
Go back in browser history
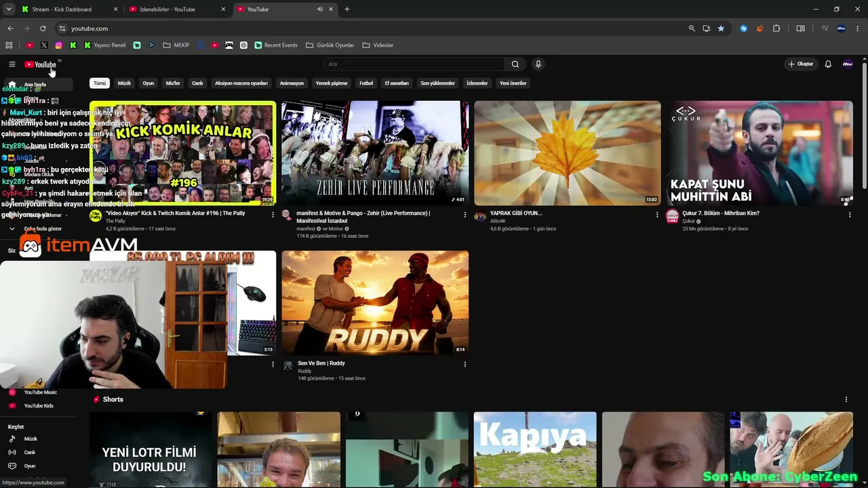10,28
